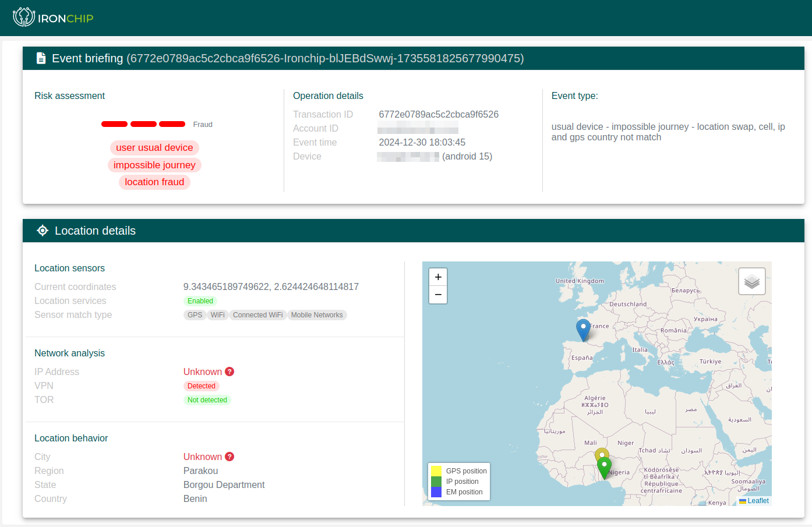Image resolution: width=812 pixels, height=527 pixels.
Task: Click the TOR Not detected badge
Action: (x=207, y=400)
